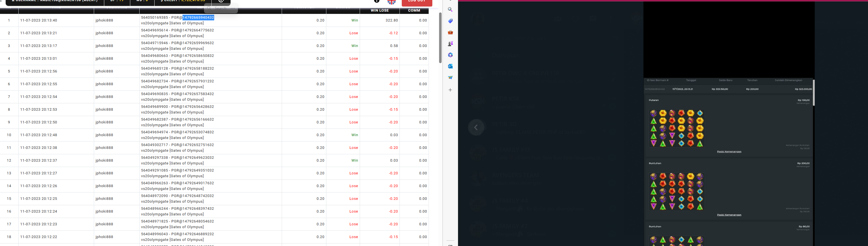Click the Posisi Kemenangan link under Rp 200,00 Runtuhan
Image resolution: width=868 pixels, height=246 pixels.
[729, 215]
